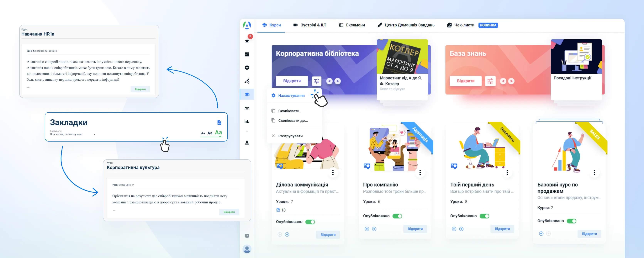
Task: Open the settings gear icon in sidebar
Action: point(247,67)
